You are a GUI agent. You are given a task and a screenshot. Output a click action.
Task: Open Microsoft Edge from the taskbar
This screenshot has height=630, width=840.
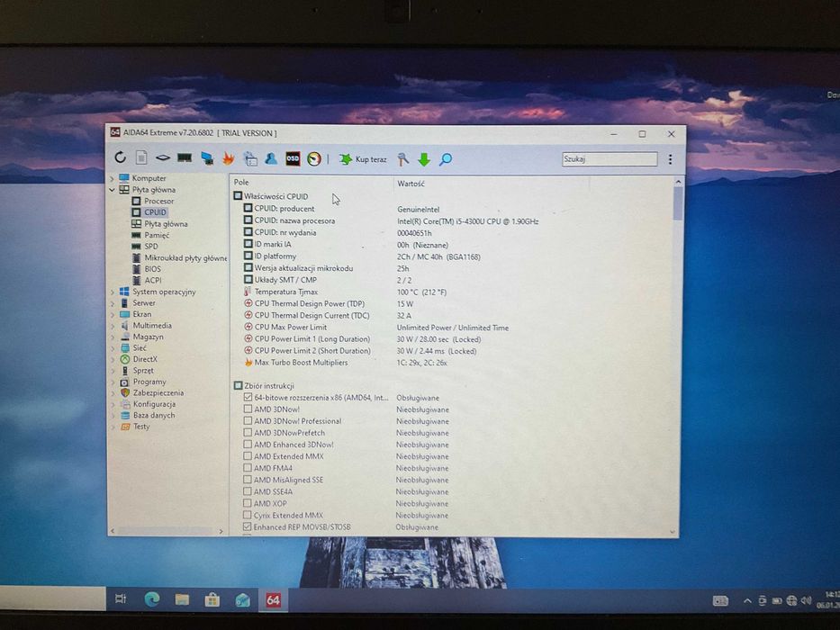pos(151,598)
